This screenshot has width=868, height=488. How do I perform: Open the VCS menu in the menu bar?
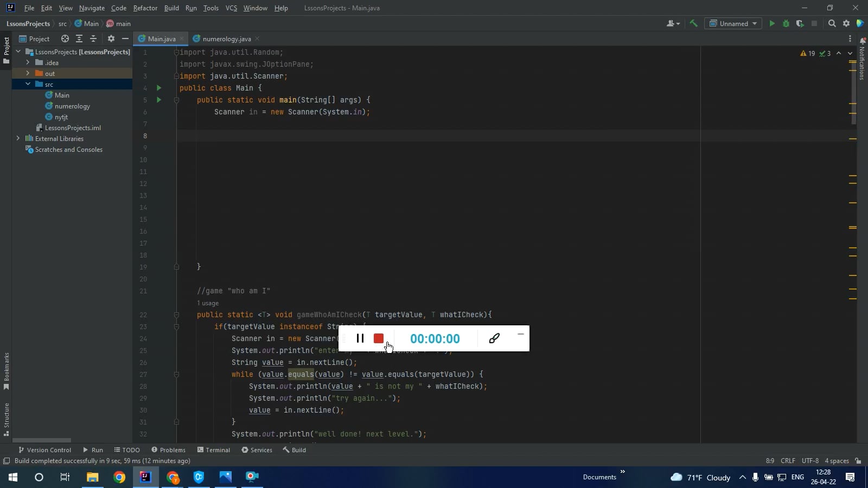pyautogui.click(x=231, y=8)
